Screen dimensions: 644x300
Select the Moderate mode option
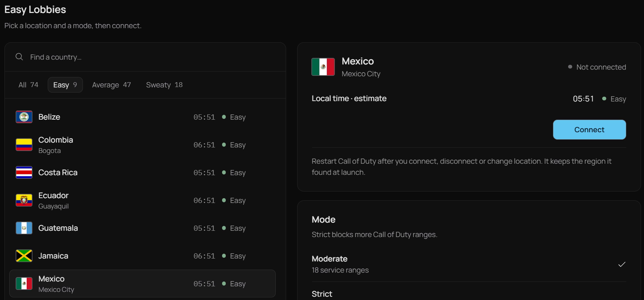tap(469, 264)
